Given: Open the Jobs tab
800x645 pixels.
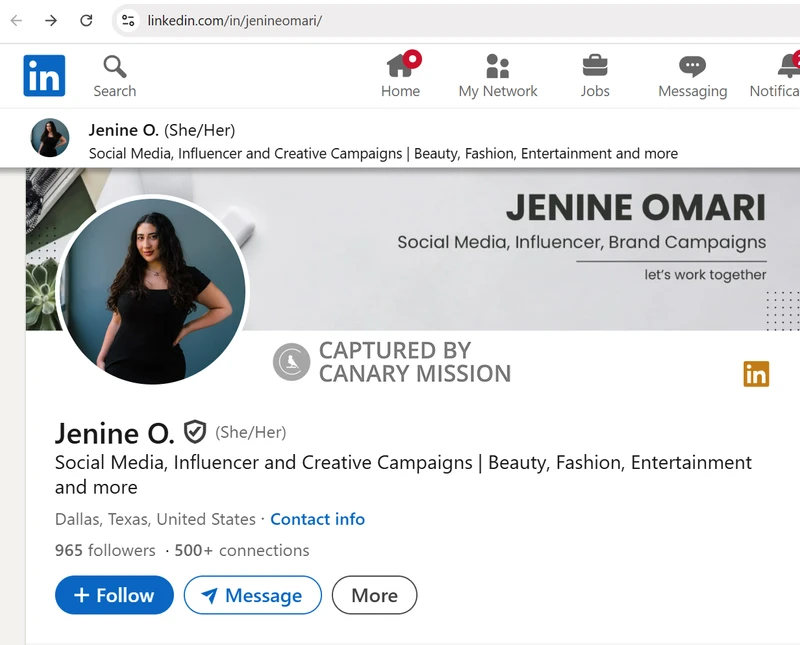Looking at the screenshot, I should [595, 76].
